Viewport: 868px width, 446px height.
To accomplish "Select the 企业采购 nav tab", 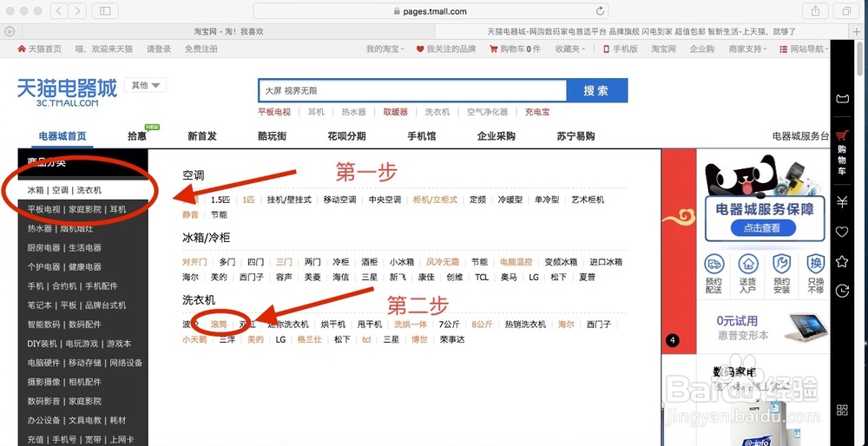I will click(x=496, y=136).
